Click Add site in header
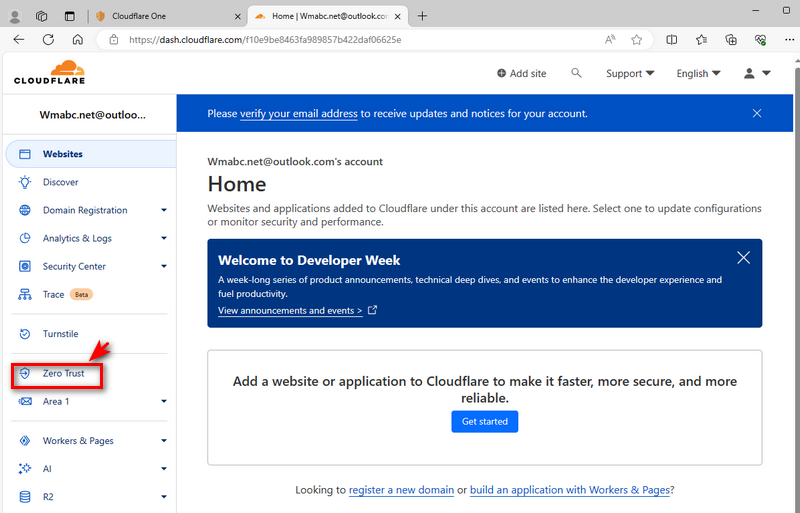Viewport: 800px width, 513px height. click(x=521, y=74)
